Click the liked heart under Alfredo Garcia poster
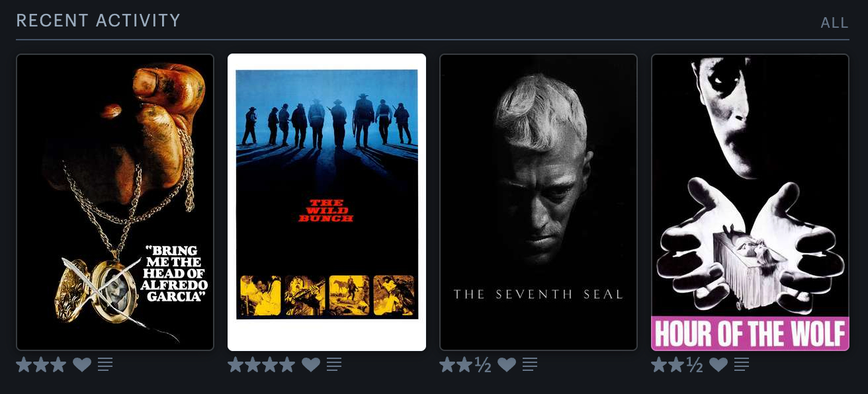Viewport: 868px width, 394px height. [82, 364]
